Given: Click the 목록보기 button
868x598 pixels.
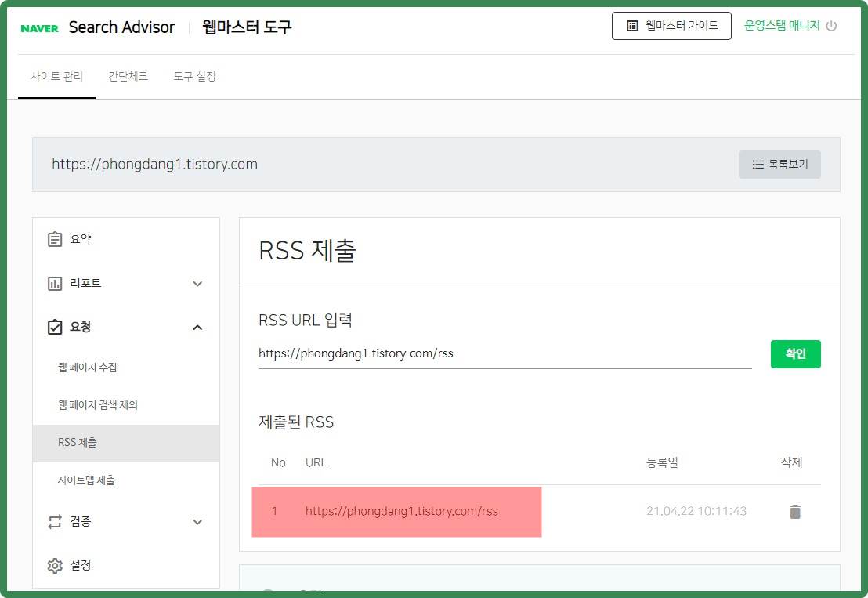Looking at the screenshot, I should point(779,165).
